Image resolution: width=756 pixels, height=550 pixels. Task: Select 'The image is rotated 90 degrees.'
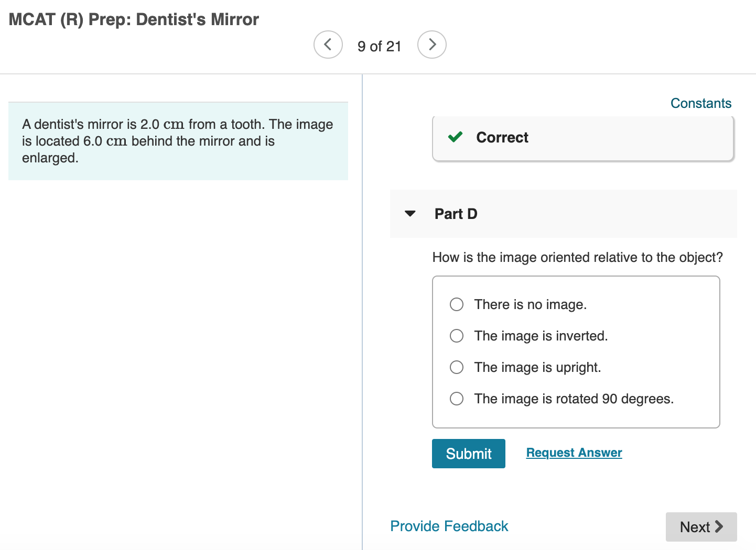click(456, 399)
